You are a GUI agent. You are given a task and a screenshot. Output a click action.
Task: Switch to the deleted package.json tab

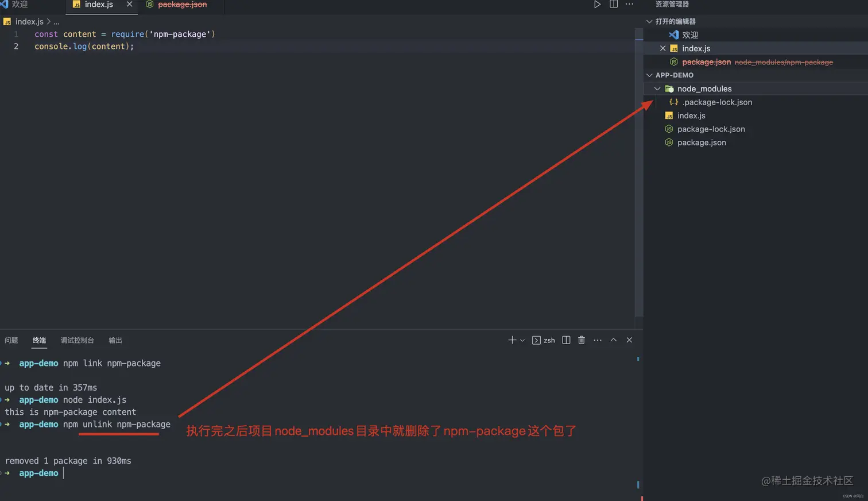(x=182, y=5)
